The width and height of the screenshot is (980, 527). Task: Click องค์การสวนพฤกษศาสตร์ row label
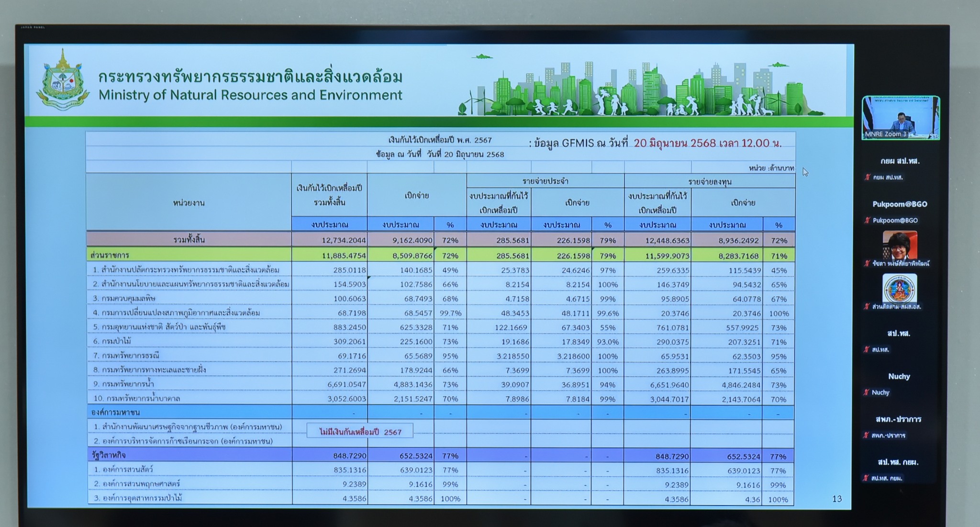tap(136, 484)
